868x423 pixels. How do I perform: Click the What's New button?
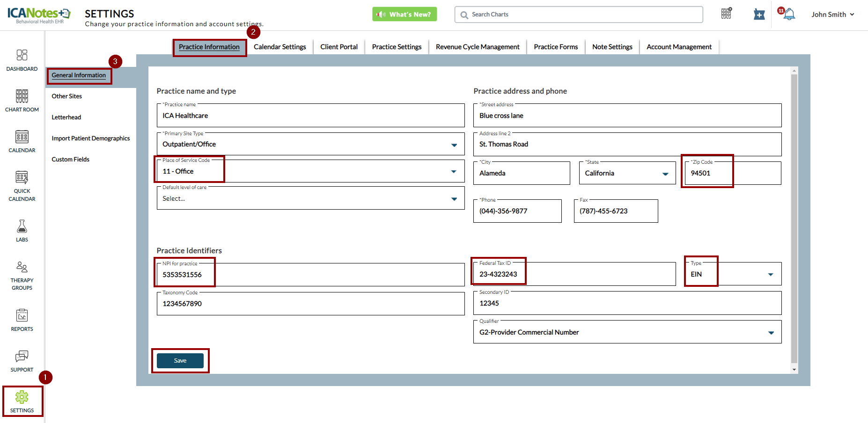tap(405, 15)
